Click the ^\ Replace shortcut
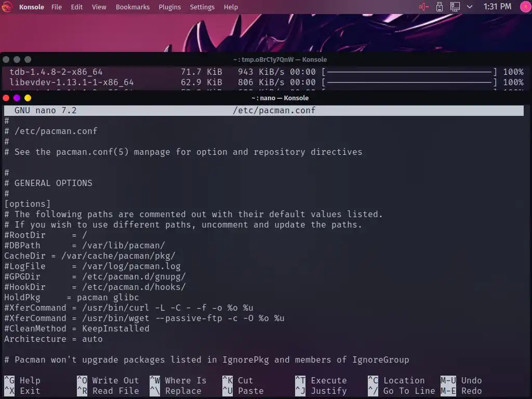This screenshot has height=399, width=532. tap(176, 391)
